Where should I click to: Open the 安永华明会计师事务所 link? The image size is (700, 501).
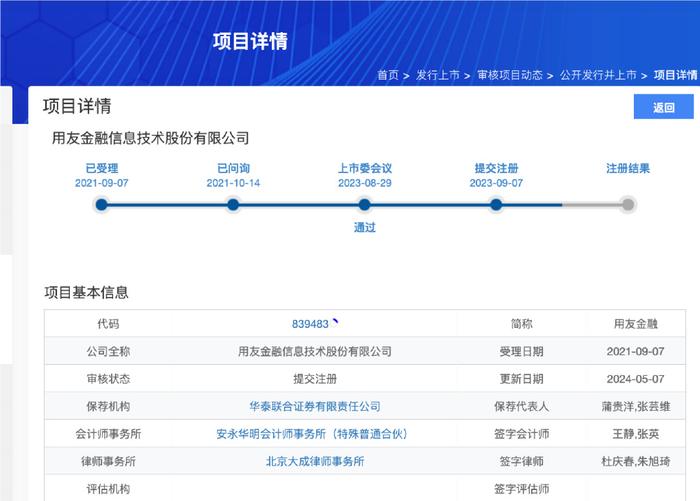click(x=312, y=434)
